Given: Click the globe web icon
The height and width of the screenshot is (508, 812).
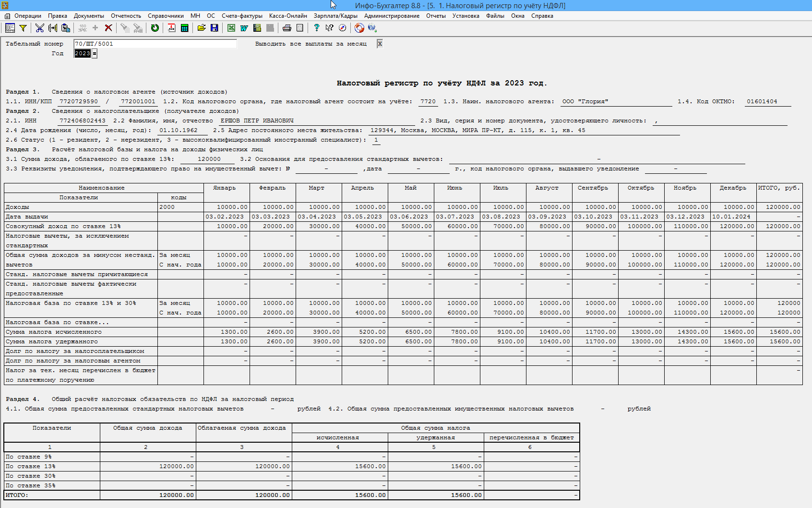Looking at the screenshot, I should (x=372, y=28).
